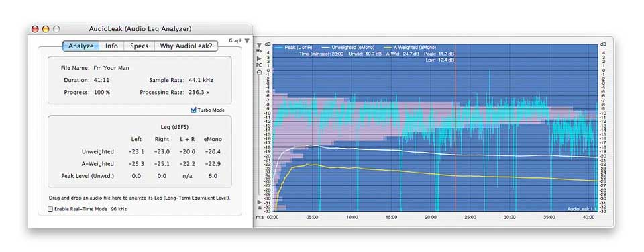Click the Low: -12.4 dB readout
Image resolution: width=644 pixels, height=252 pixels.
click(x=440, y=60)
